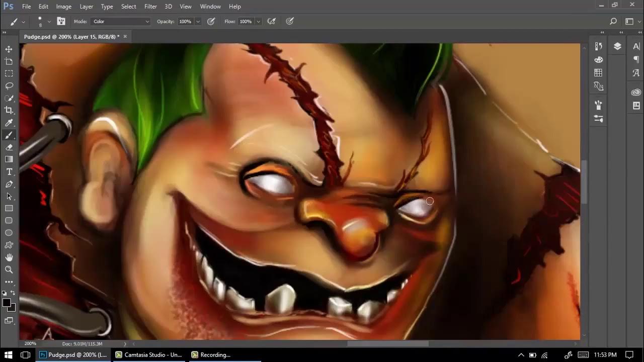
Task: Select the Ellipse shape tool
Action: point(9,233)
